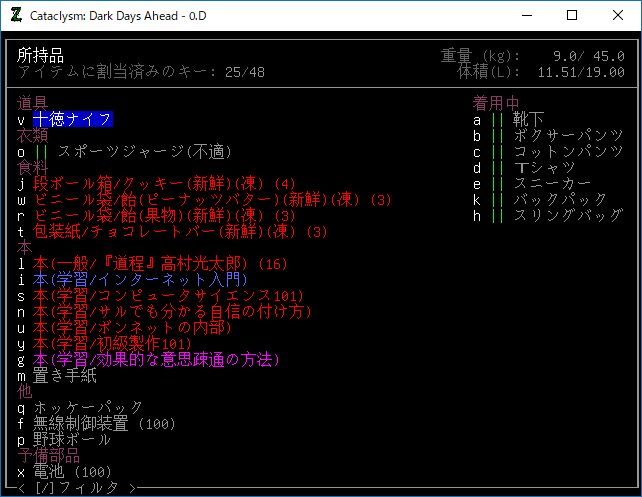Select the 十徳ナイフ inventory item
Viewport: 642px width, 497px height.
tap(72, 119)
